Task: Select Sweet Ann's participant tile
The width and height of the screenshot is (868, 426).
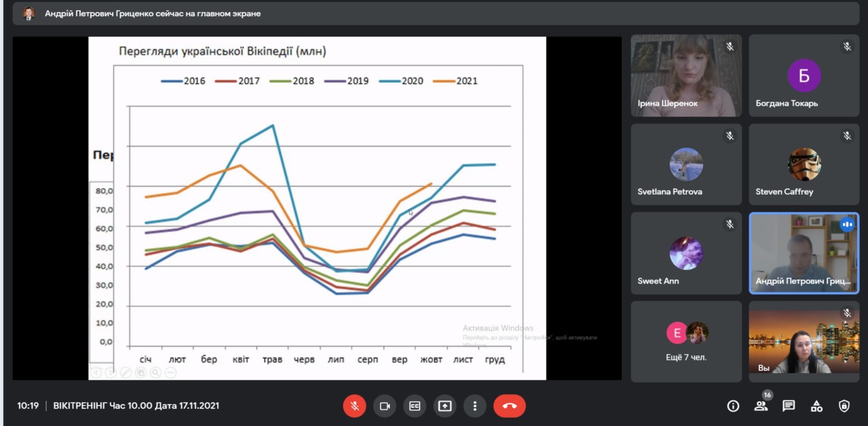Action: 686,253
